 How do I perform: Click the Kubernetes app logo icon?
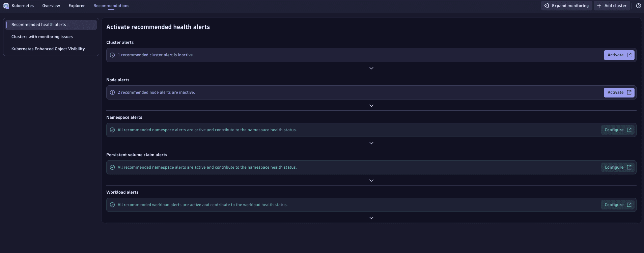click(6, 6)
